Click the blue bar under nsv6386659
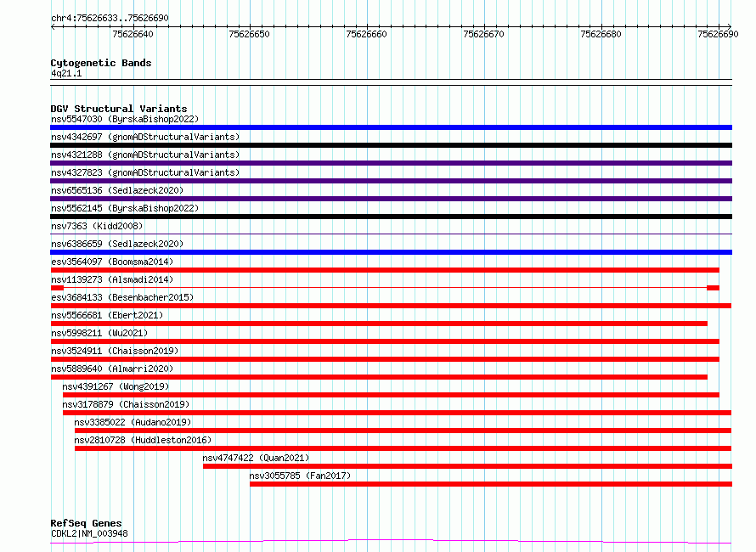 (391, 252)
